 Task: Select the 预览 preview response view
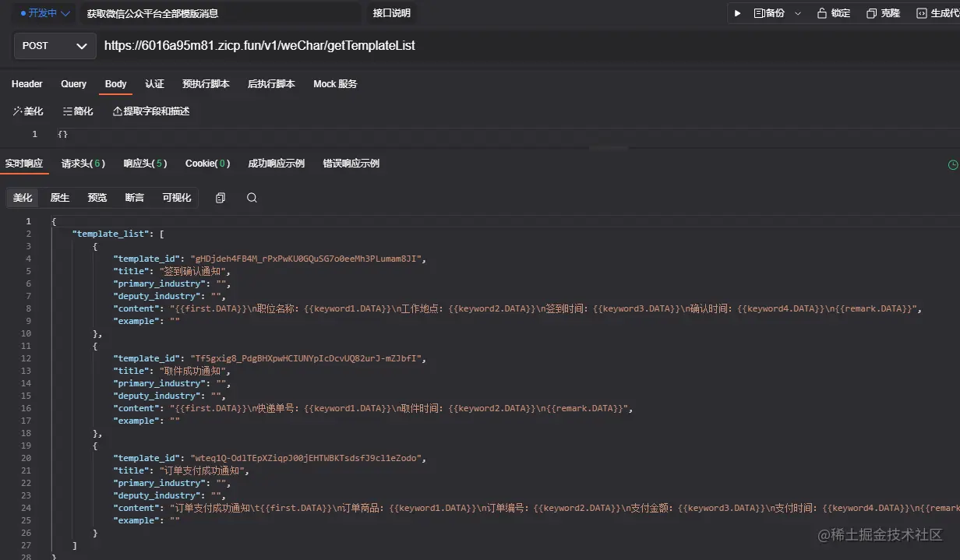(x=97, y=198)
